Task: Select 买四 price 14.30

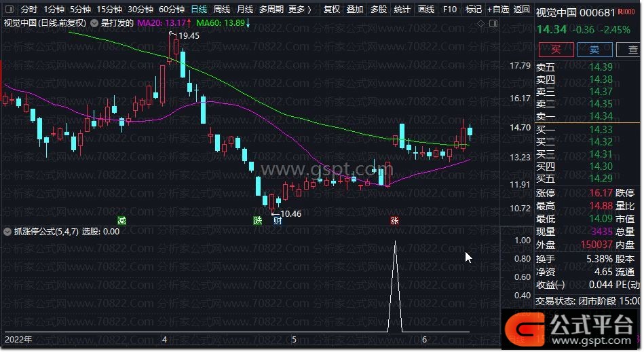Action: coord(601,166)
